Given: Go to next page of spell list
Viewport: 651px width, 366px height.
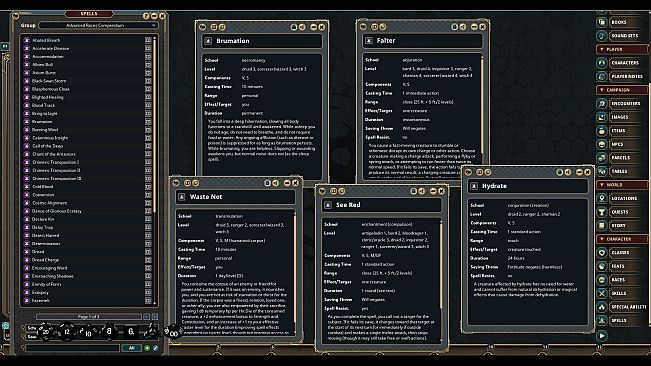Looking at the screenshot, I should pos(147,317).
